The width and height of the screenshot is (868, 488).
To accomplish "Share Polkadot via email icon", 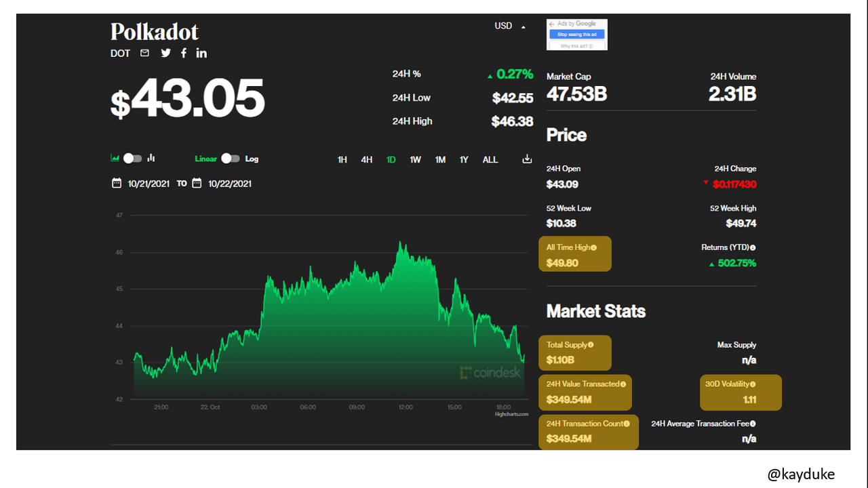I will pos(144,53).
